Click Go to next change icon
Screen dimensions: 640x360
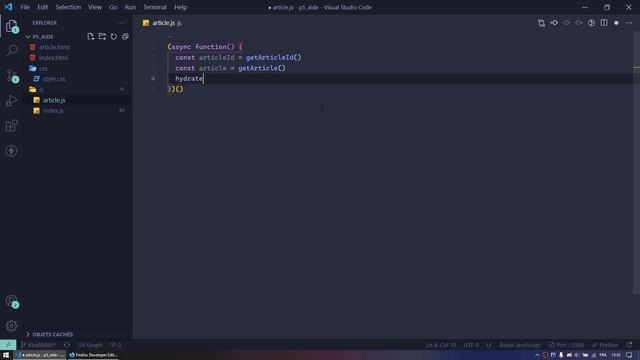click(x=579, y=23)
